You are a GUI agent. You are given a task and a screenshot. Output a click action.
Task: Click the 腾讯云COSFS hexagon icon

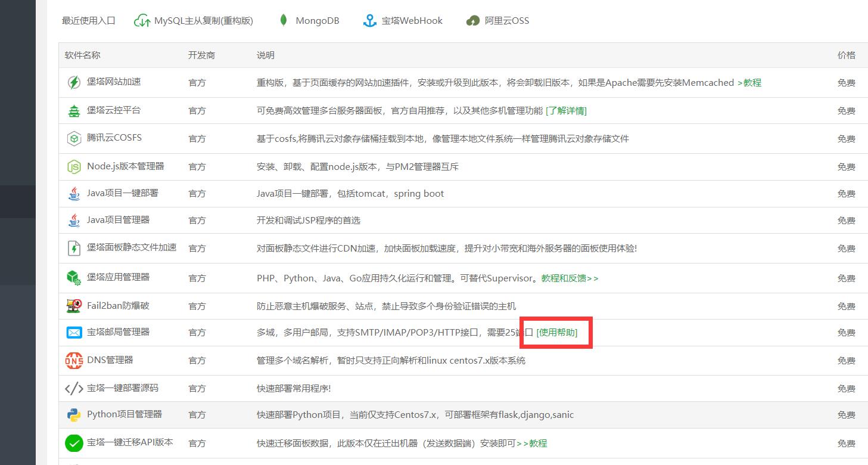click(74, 138)
